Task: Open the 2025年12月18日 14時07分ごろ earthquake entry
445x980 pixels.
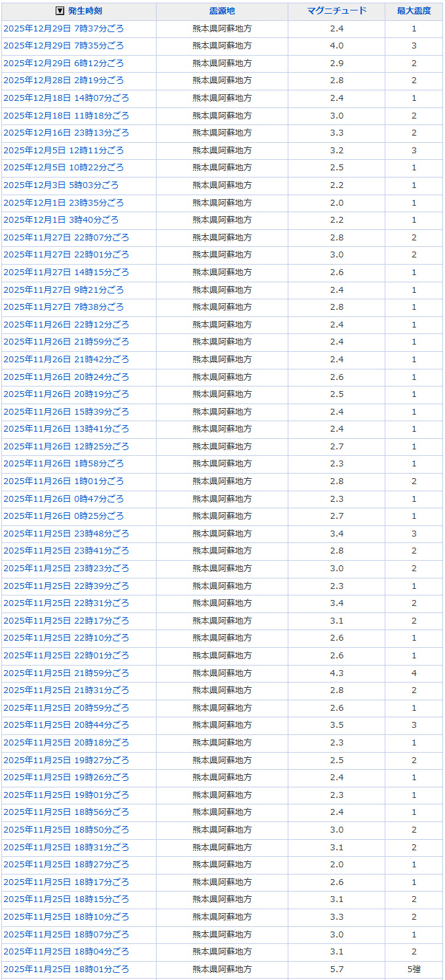Action: click(66, 98)
